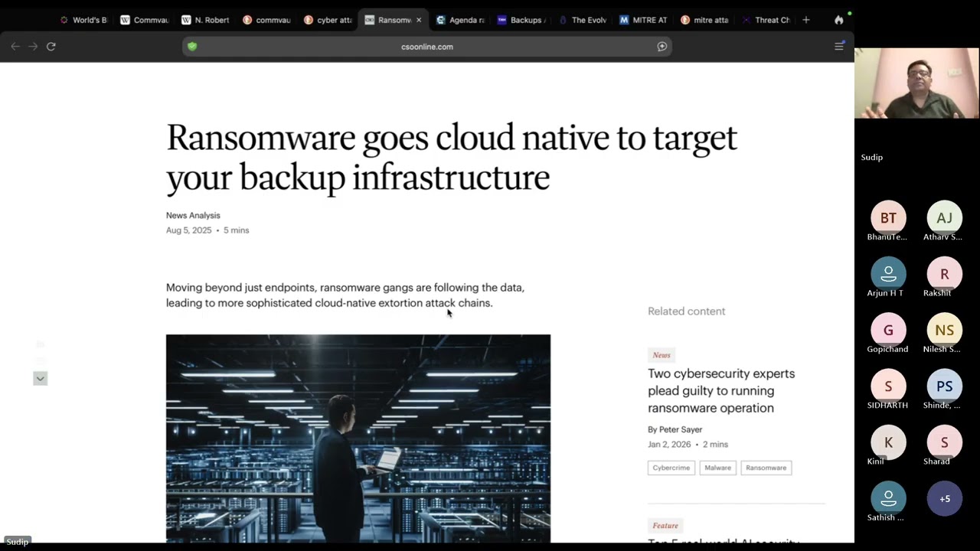Show the +5 more participants
980x551 pixels.
pyautogui.click(x=944, y=498)
